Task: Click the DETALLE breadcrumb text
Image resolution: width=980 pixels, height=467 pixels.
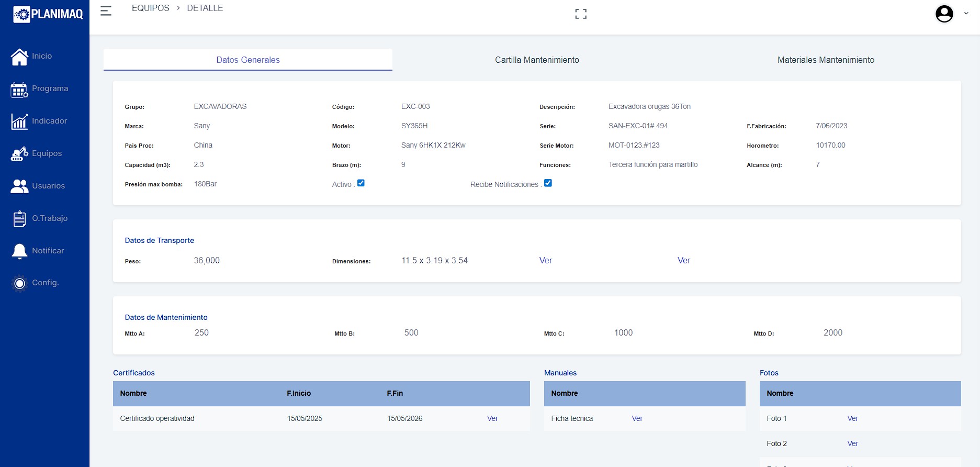Action: (x=205, y=8)
